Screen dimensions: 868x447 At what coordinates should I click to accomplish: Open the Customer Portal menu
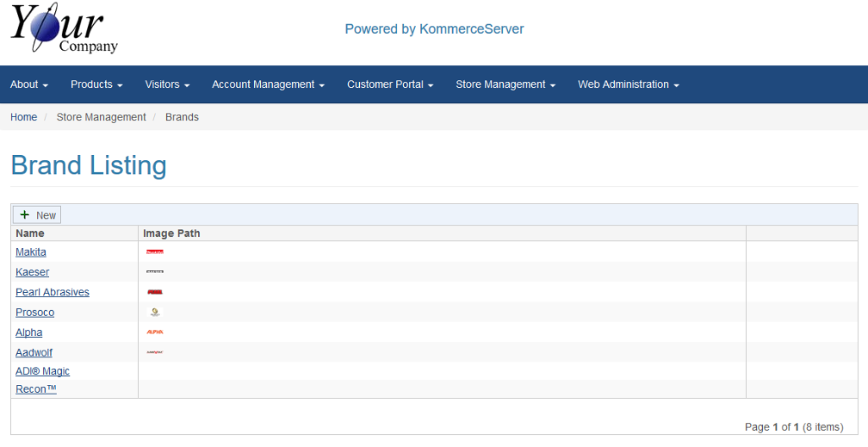point(390,84)
